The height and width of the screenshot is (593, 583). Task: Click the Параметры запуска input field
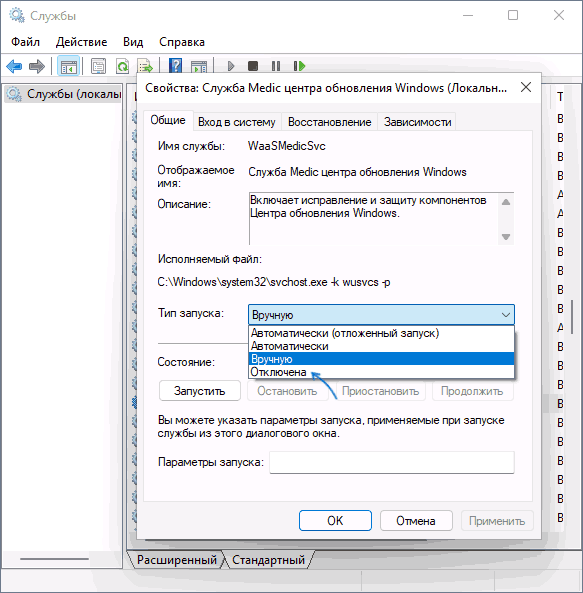coord(392,462)
